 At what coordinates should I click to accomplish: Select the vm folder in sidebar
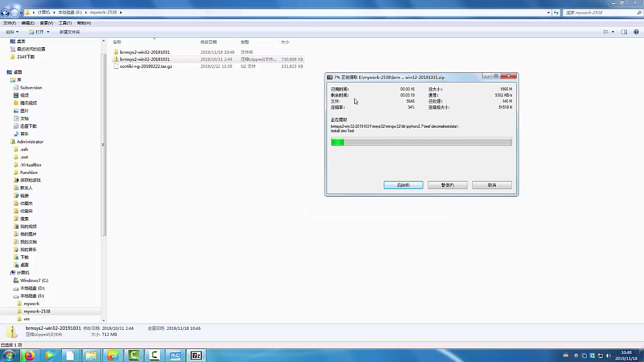coord(26,319)
